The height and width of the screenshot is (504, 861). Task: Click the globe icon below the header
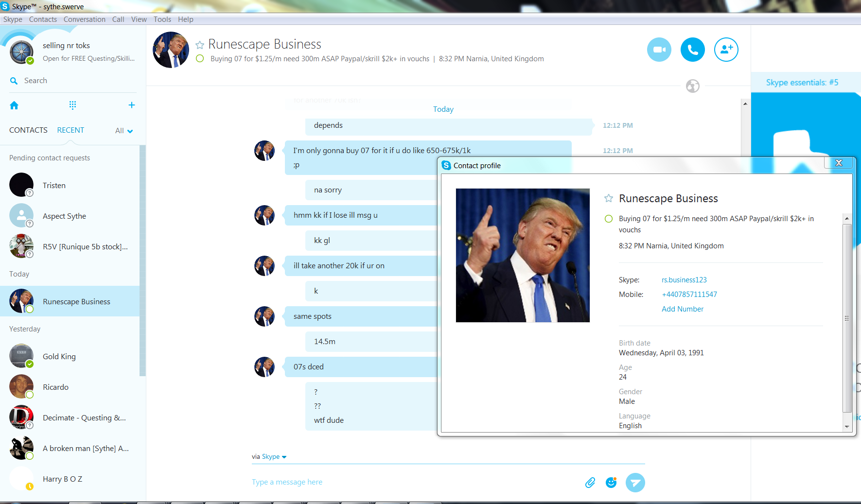pyautogui.click(x=693, y=86)
